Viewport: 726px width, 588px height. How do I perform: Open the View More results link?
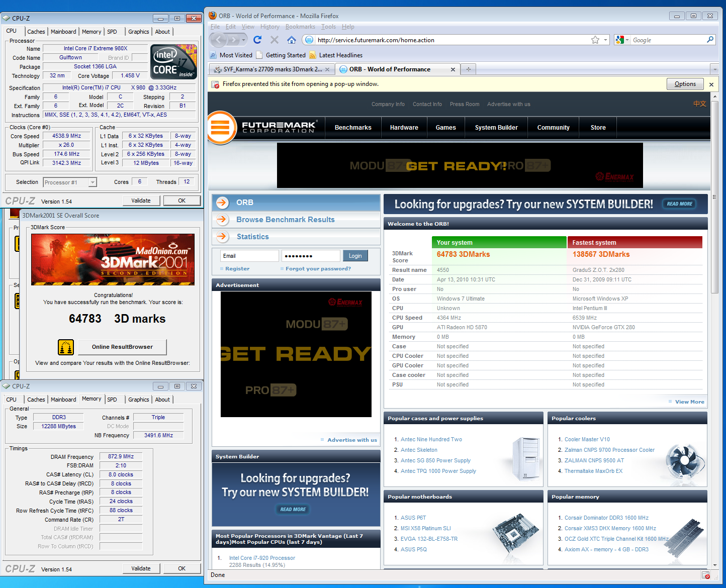689,402
